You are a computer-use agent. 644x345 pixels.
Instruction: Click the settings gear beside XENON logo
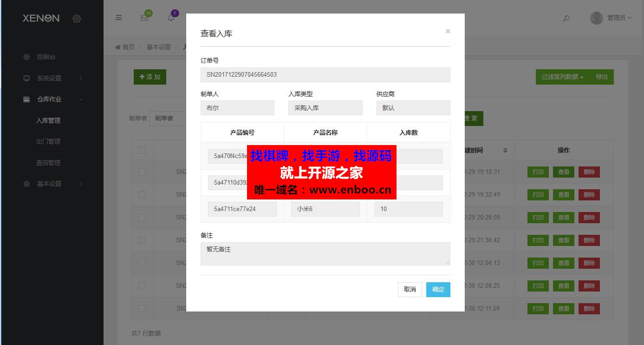pos(77,19)
